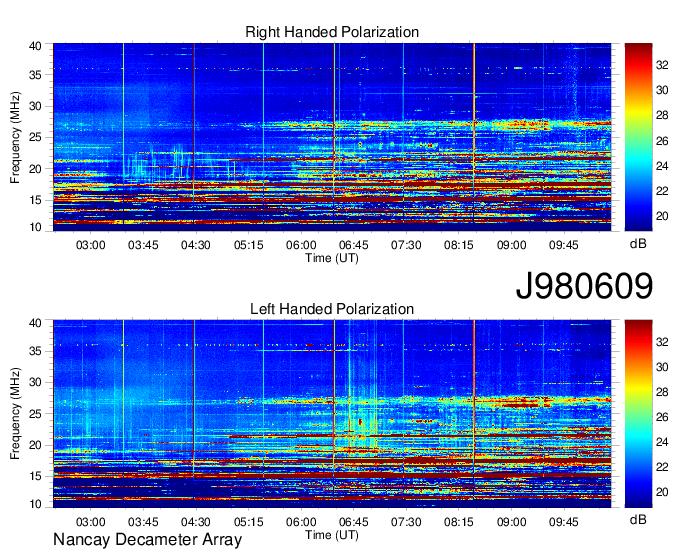
Task: Click the 03:45 tick on the Left Handed plot
Action: [x=143, y=522]
